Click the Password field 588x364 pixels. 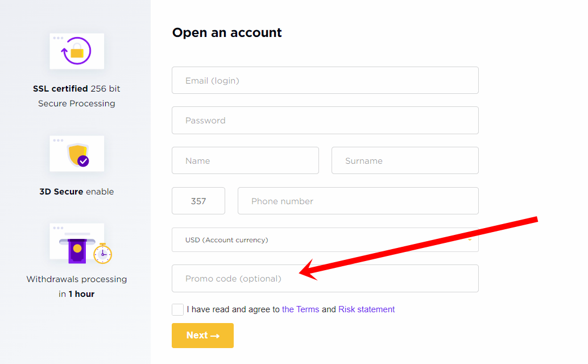point(325,120)
